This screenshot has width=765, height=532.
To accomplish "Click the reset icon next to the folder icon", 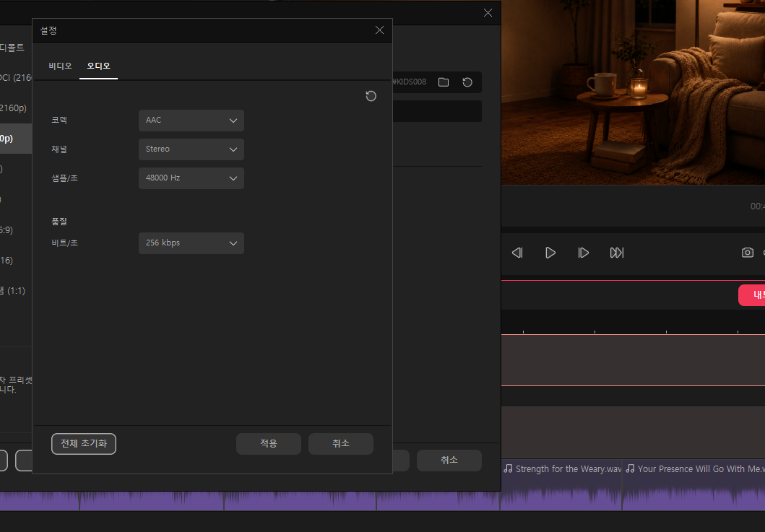I will [467, 82].
